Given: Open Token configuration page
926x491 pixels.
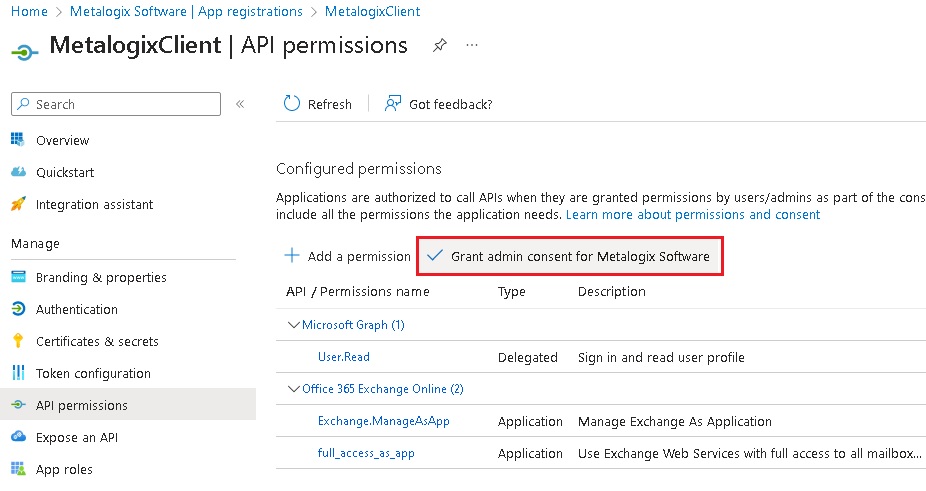Looking at the screenshot, I should 93,373.
